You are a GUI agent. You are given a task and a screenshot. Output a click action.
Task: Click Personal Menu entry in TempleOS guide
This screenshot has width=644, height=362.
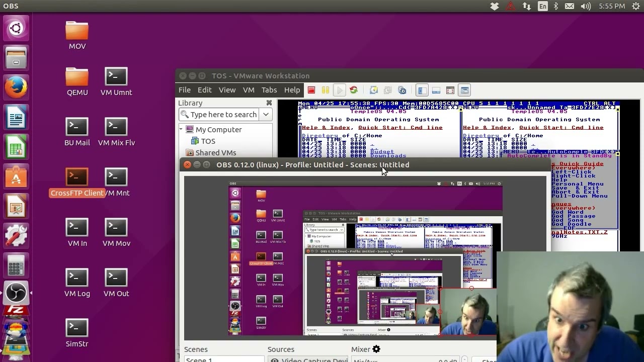(x=577, y=184)
